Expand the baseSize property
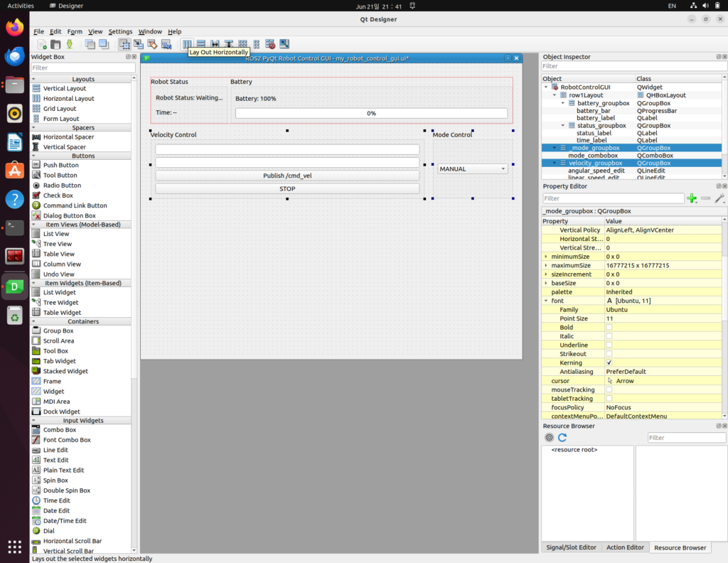 pos(546,283)
